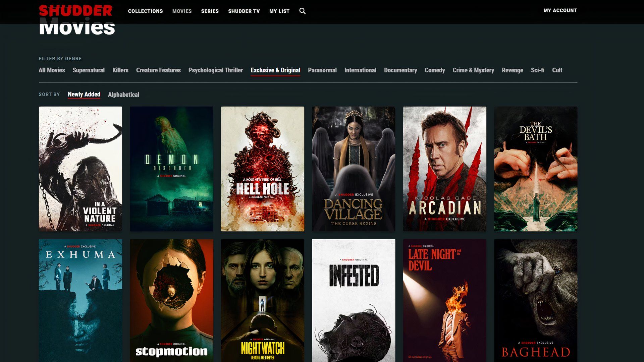The width and height of the screenshot is (644, 362).
Task: Toggle the Newly Added sort option
Action: point(84,94)
